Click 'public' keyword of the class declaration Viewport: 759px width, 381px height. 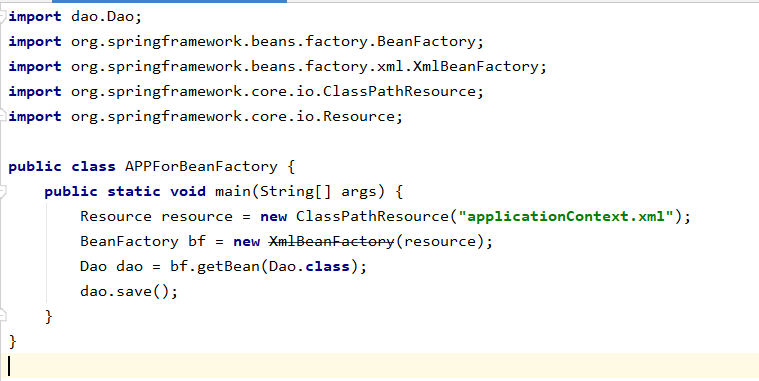35,167
